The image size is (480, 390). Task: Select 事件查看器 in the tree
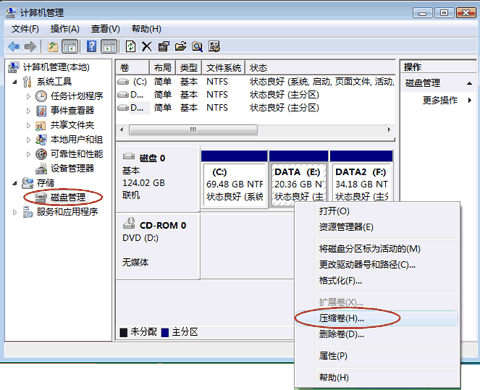72,111
